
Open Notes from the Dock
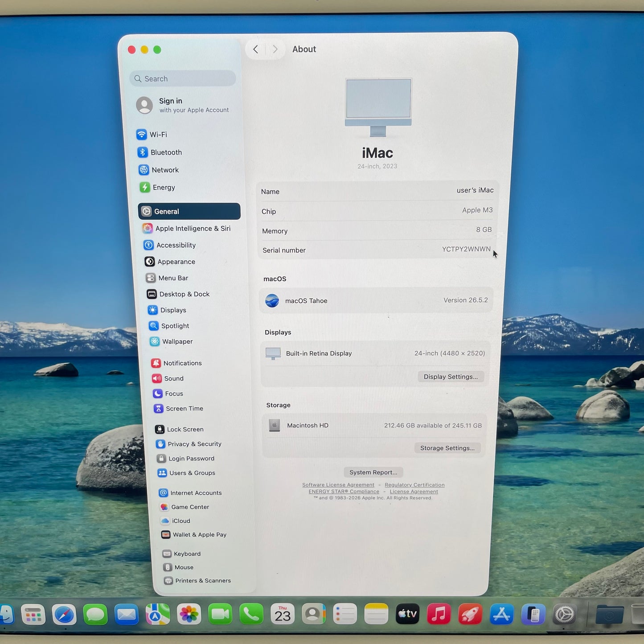(x=376, y=615)
